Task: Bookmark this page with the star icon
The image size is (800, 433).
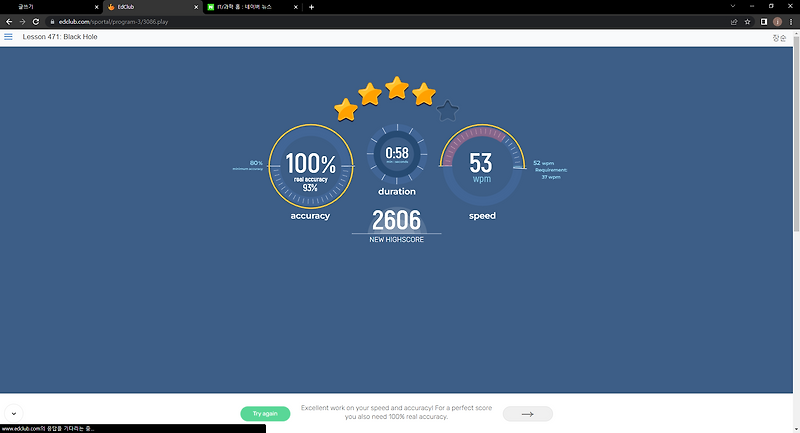Action: click(747, 22)
